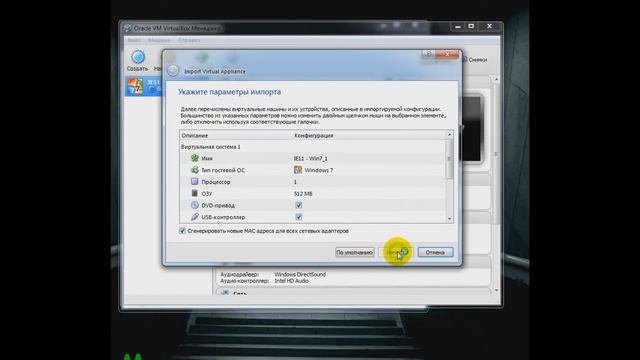Click the Имя row green icon
Viewport: 640px width, 360px height.
point(195,158)
